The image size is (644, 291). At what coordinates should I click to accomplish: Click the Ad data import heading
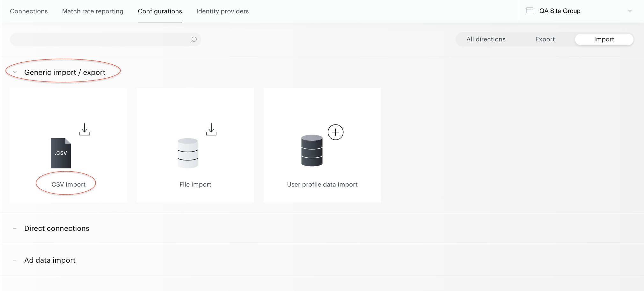pyautogui.click(x=50, y=260)
